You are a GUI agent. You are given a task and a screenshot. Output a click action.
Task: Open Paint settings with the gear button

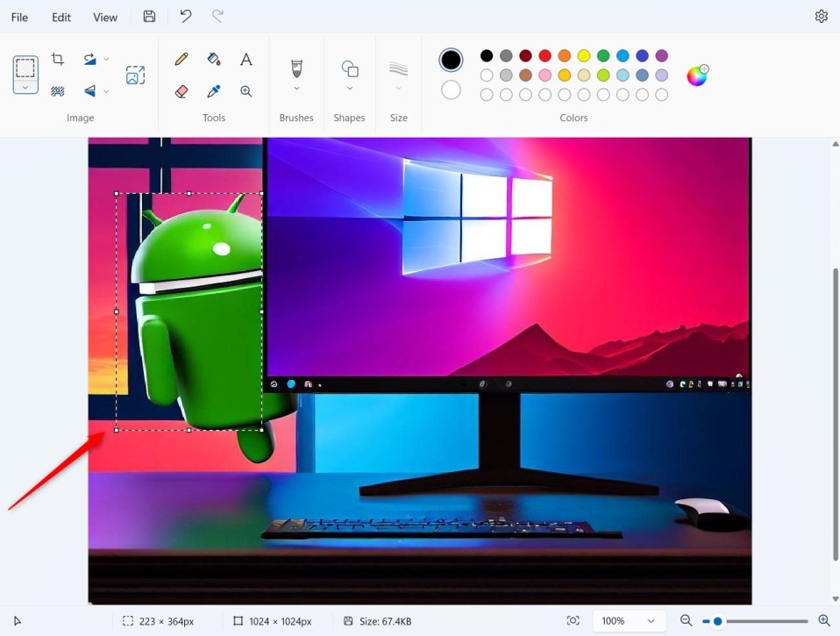(821, 15)
